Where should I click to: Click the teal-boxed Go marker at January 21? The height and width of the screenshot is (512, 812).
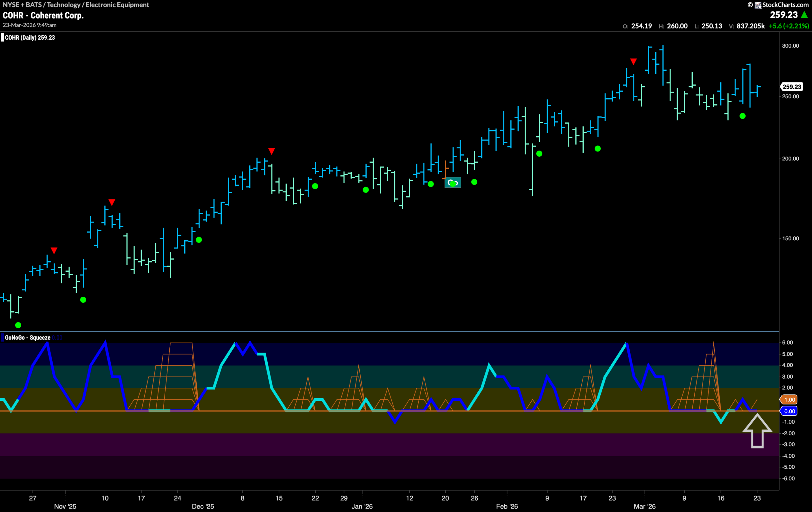pyautogui.click(x=453, y=183)
